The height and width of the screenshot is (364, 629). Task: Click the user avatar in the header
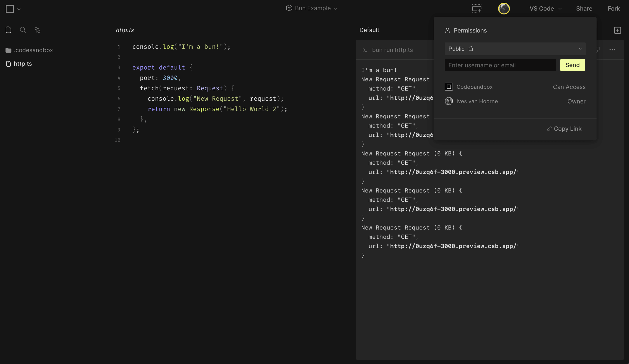tap(504, 9)
